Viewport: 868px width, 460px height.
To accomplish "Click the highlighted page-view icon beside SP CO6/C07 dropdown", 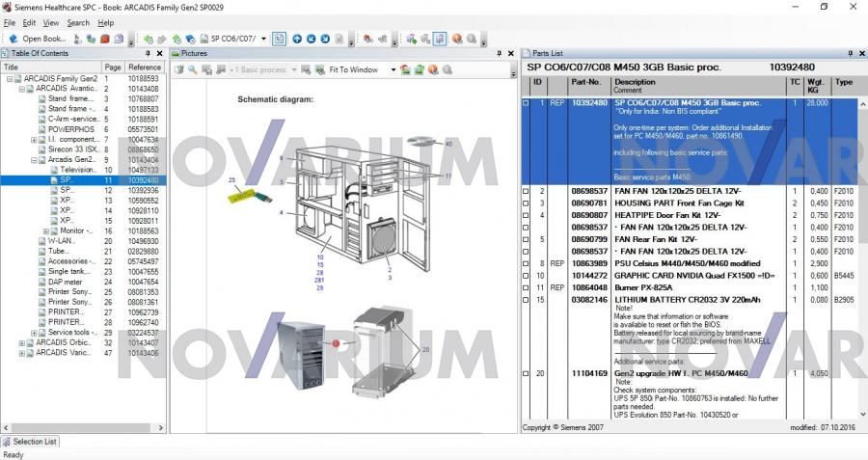I will [x=279, y=39].
